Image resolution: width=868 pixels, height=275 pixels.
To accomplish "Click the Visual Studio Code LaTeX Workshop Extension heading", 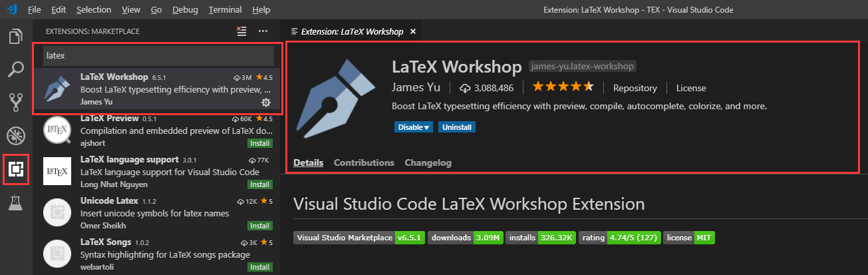I will [x=469, y=204].
